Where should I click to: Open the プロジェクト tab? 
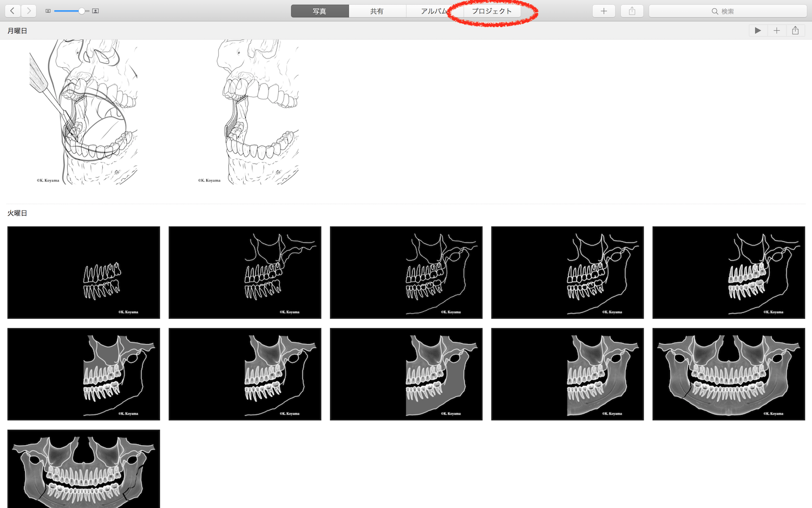point(492,11)
